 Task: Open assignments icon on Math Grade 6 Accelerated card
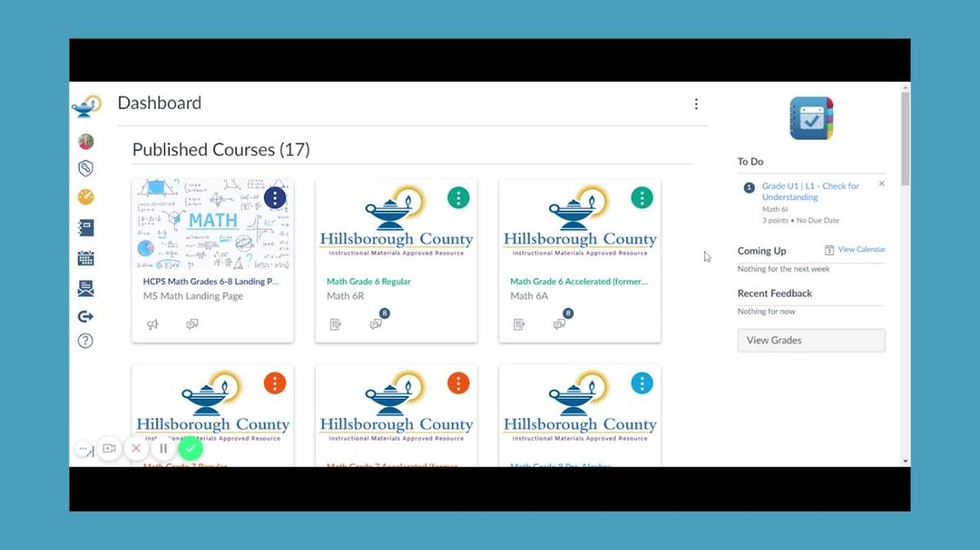(x=519, y=324)
